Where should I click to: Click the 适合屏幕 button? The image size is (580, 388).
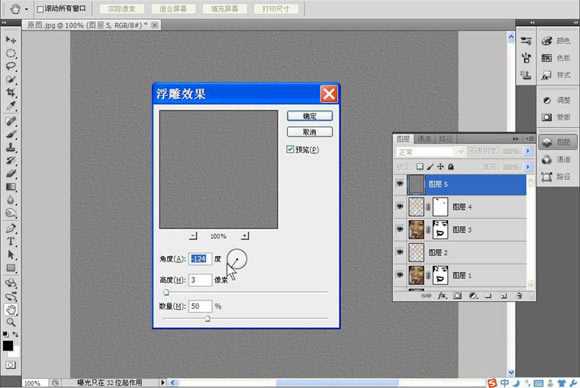pyautogui.click(x=173, y=9)
